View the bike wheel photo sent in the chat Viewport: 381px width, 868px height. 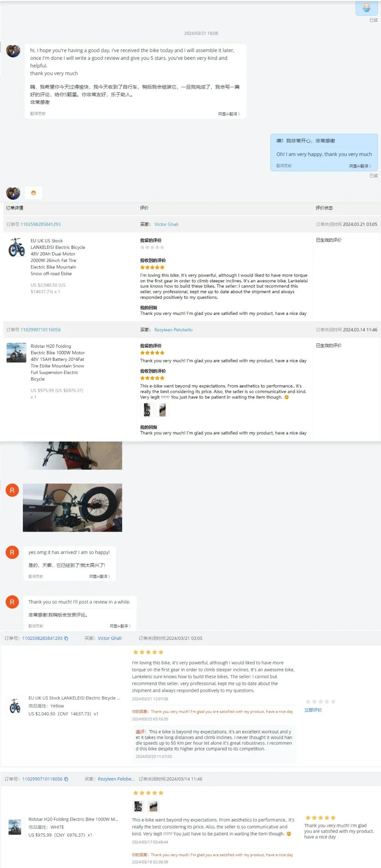pyautogui.click(x=72, y=508)
